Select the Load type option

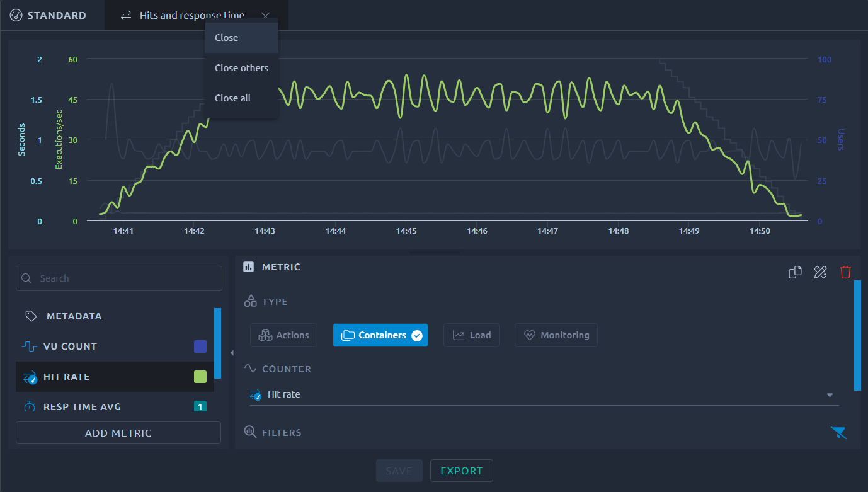[x=471, y=335]
